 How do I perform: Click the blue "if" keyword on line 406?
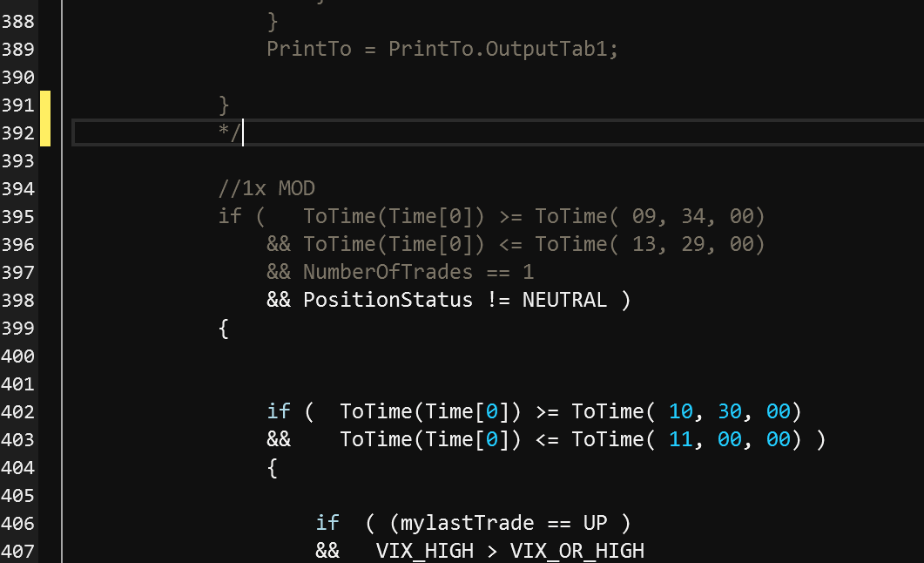(327, 523)
